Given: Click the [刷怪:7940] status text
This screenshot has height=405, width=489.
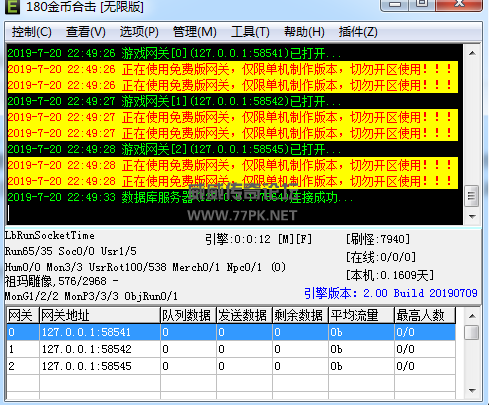Looking at the screenshot, I should click(378, 239).
